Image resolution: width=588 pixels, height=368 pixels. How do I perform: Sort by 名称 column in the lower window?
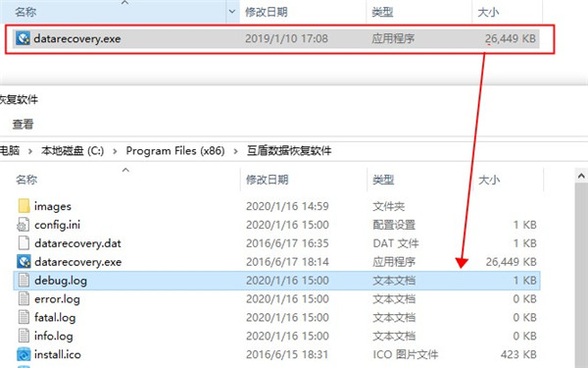point(26,180)
